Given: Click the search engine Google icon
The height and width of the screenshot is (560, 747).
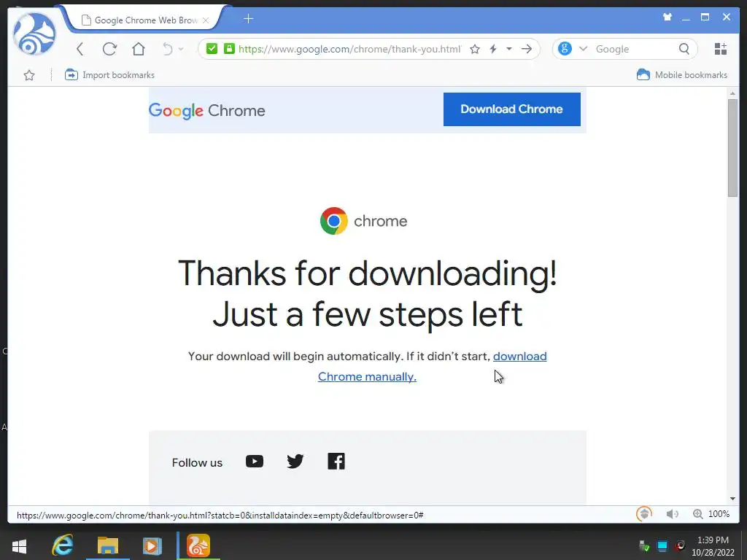Looking at the screenshot, I should pyautogui.click(x=565, y=49).
